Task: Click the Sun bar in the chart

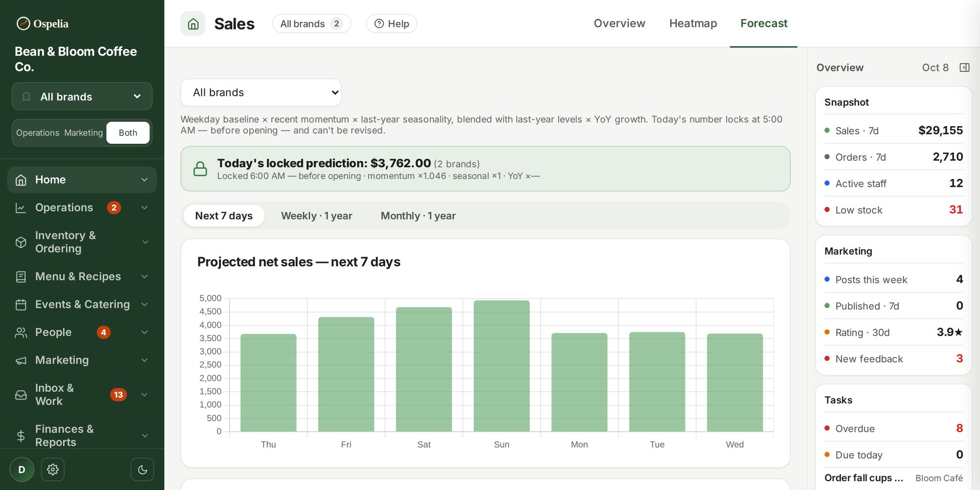Action: pos(502,366)
